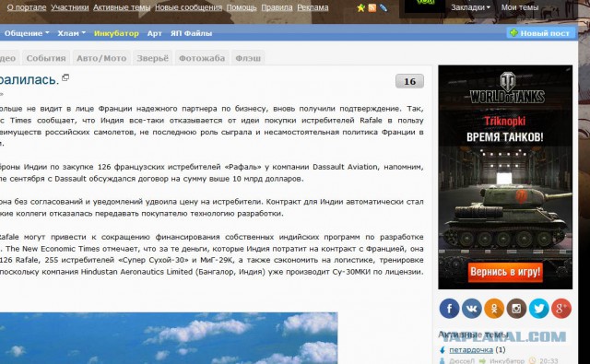The image size is (590, 364).
Task: Open the ЯП Файлы section
Action: pyautogui.click(x=191, y=33)
